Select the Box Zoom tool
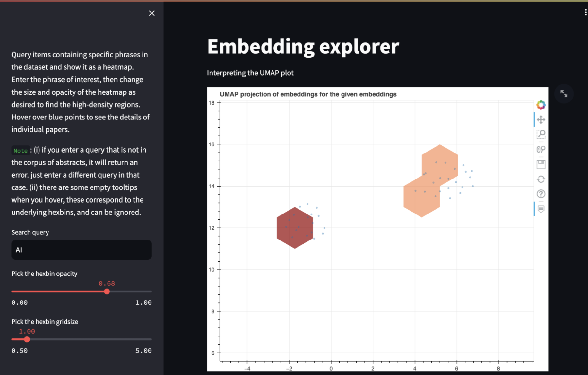The image size is (588, 375). click(x=541, y=134)
